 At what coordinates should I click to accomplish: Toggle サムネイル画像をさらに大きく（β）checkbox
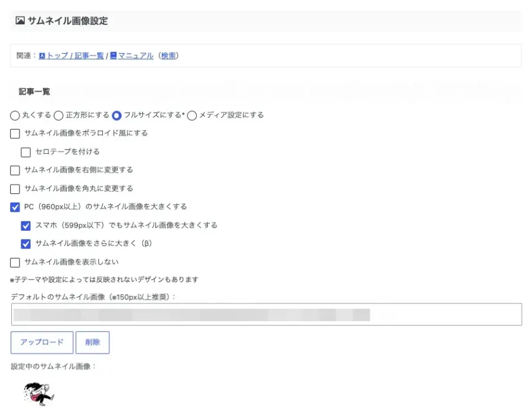pos(26,244)
